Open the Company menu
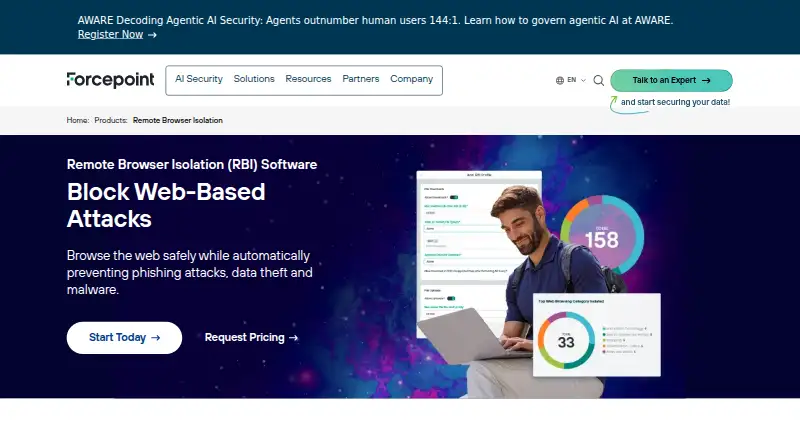Image resolution: width=800 pixels, height=440 pixels. tap(412, 79)
